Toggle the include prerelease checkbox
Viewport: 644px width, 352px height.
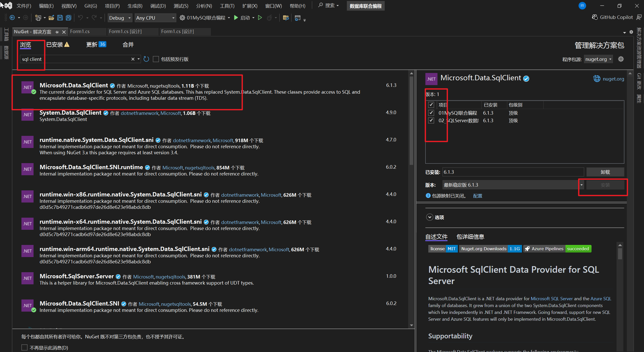click(156, 59)
